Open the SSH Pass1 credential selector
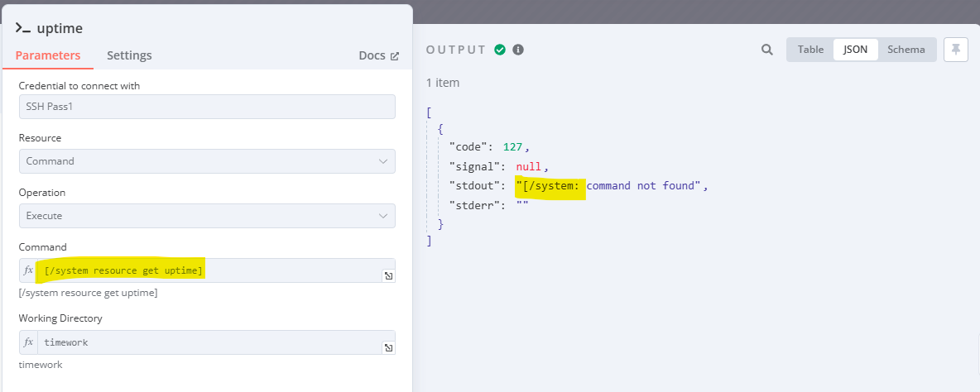 tap(207, 107)
